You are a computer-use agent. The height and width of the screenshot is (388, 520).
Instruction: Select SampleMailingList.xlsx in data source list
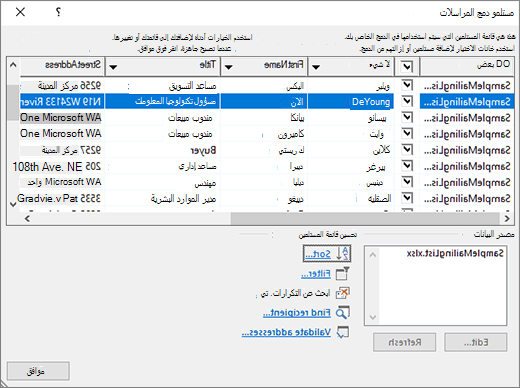(455, 254)
